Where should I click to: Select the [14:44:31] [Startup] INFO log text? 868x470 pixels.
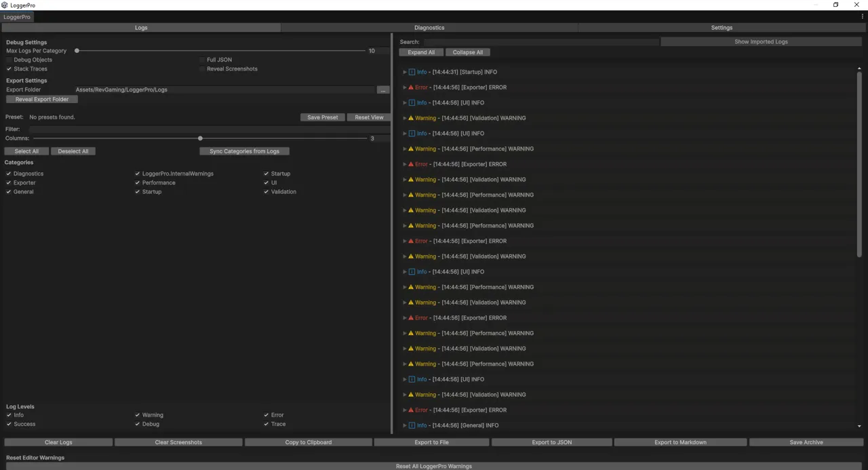click(465, 72)
